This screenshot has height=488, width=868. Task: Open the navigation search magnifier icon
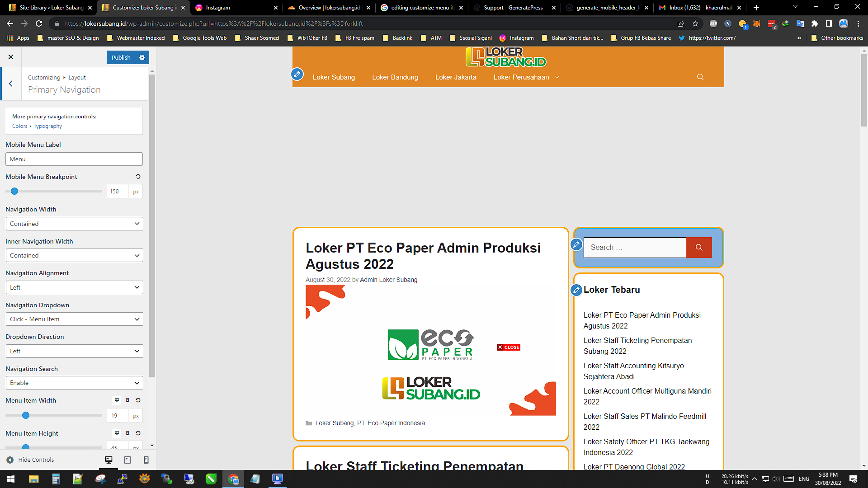click(x=700, y=77)
